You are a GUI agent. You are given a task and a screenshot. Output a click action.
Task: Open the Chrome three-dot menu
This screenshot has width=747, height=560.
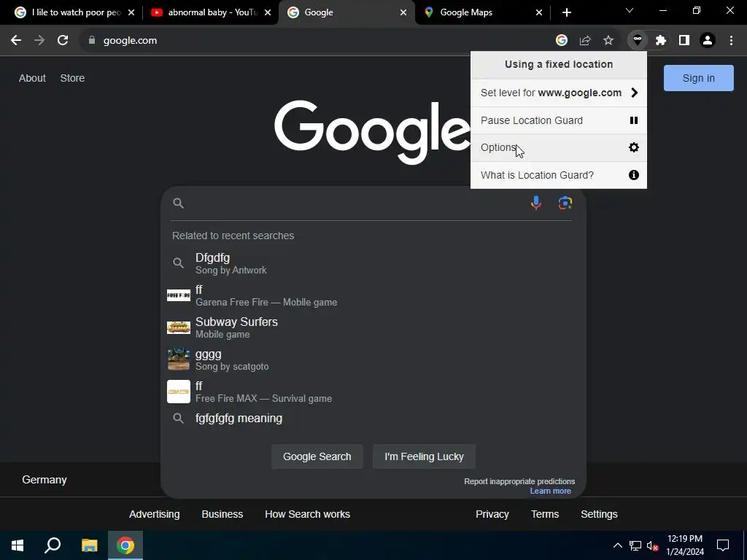point(731,41)
